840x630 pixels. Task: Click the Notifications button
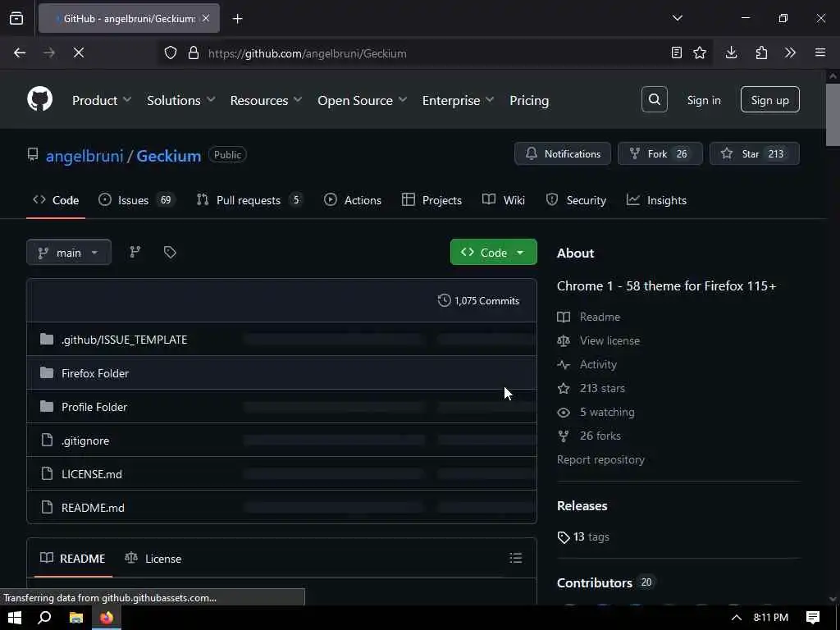[x=563, y=153]
